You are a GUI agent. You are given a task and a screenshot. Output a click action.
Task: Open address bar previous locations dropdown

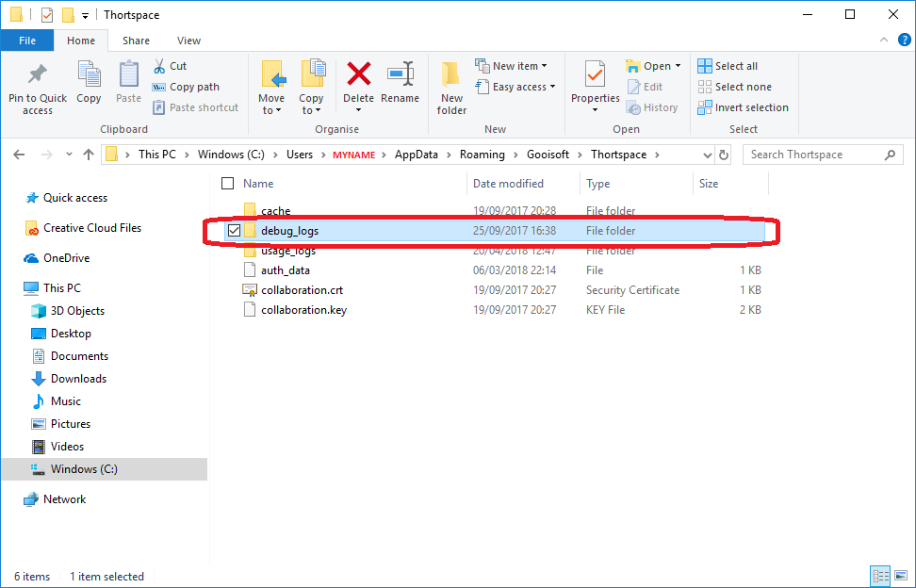[x=708, y=155]
